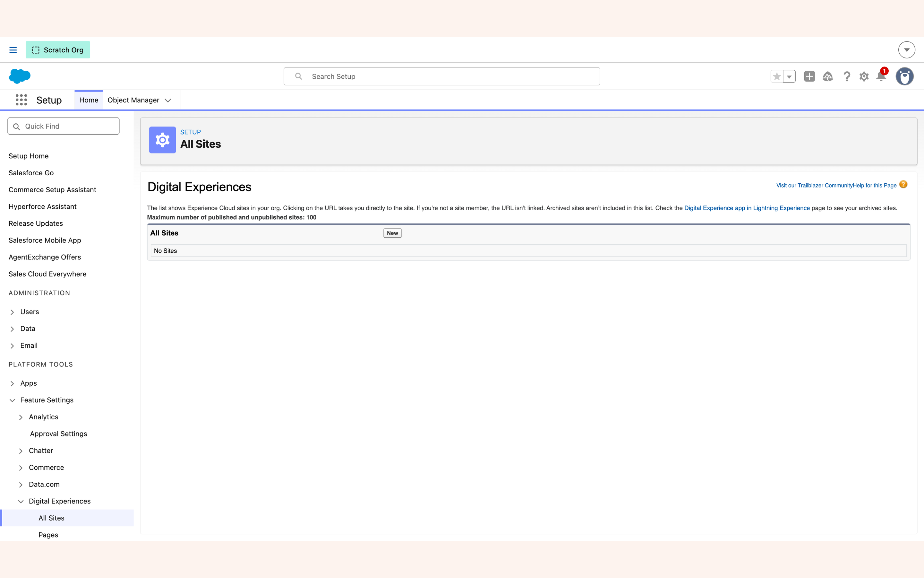Visit our Trailblazer Community link
The height and width of the screenshot is (578, 924).
click(x=814, y=185)
